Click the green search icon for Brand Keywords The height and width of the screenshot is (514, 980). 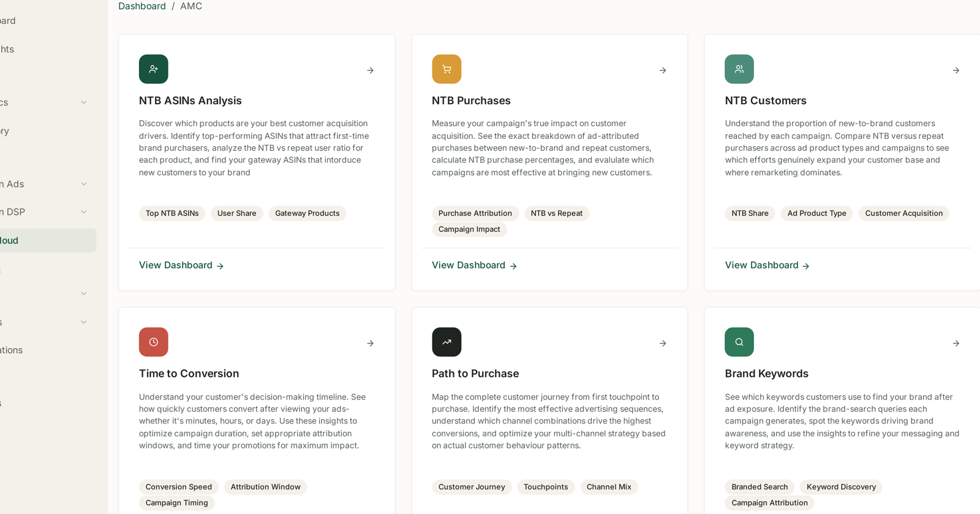(x=739, y=342)
